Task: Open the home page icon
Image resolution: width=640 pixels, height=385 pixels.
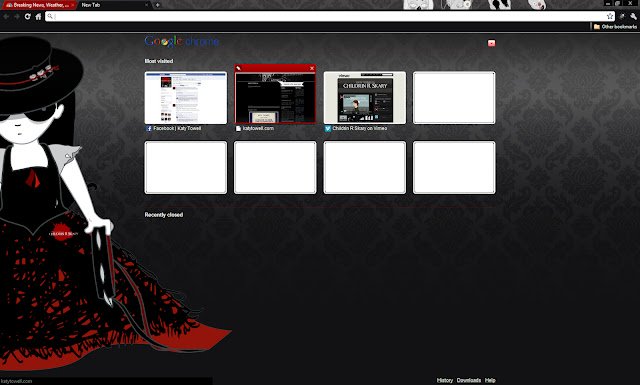Action: (x=38, y=16)
